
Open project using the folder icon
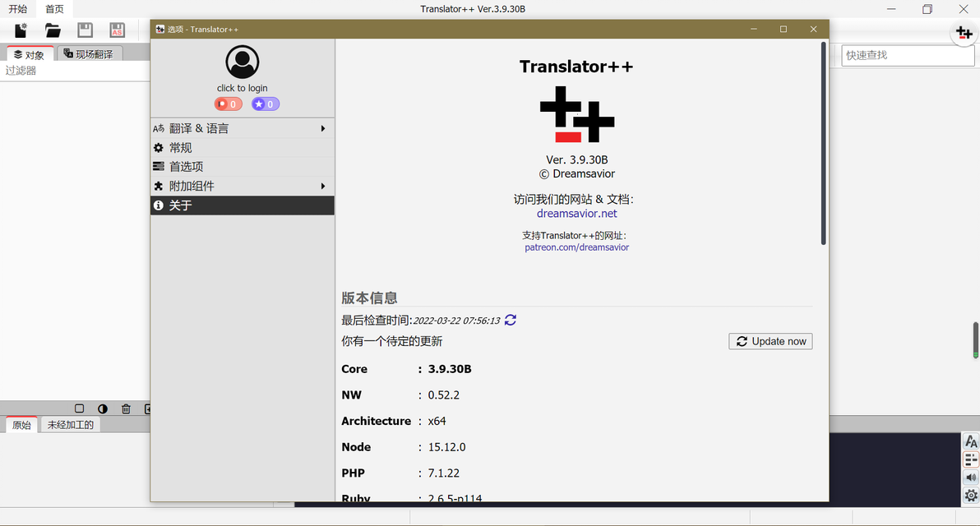click(53, 30)
